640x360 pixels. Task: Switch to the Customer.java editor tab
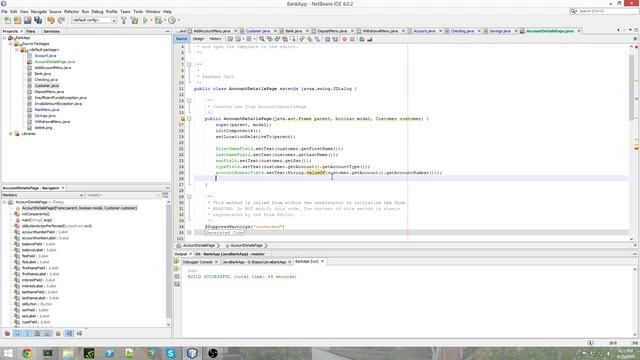click(258, 31)
